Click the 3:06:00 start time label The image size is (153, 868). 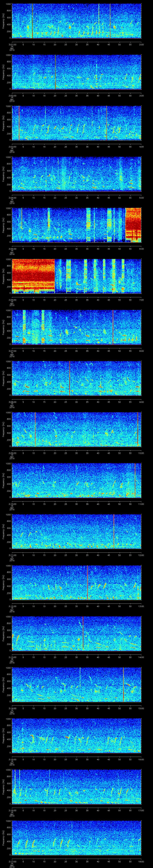tap(12, 300)
